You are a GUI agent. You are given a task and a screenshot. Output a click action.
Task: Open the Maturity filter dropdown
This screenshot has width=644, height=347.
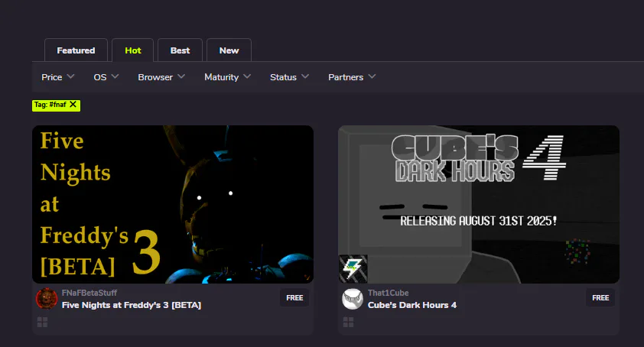pos(227,77)
